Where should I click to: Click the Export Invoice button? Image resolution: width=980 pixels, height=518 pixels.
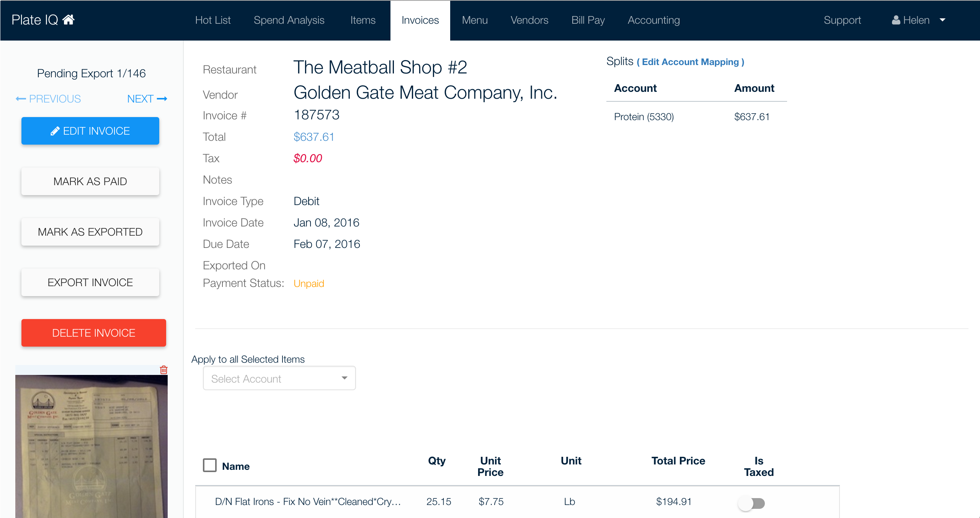[x=90, y=282]
